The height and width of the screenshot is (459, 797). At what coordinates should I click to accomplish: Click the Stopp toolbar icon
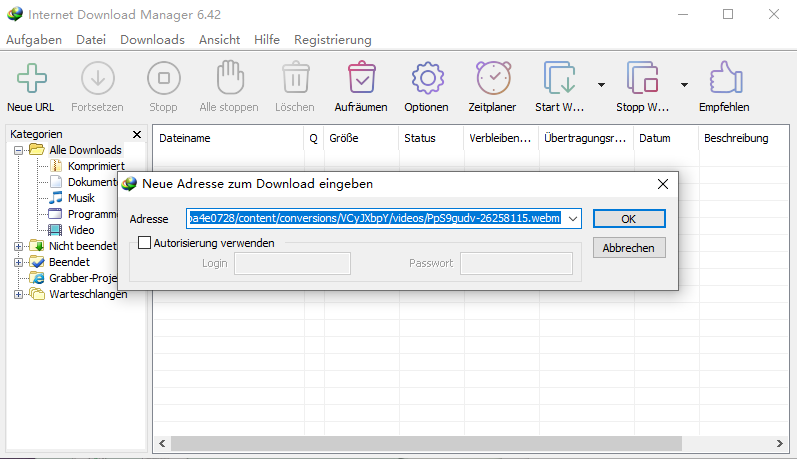point(164,78)
